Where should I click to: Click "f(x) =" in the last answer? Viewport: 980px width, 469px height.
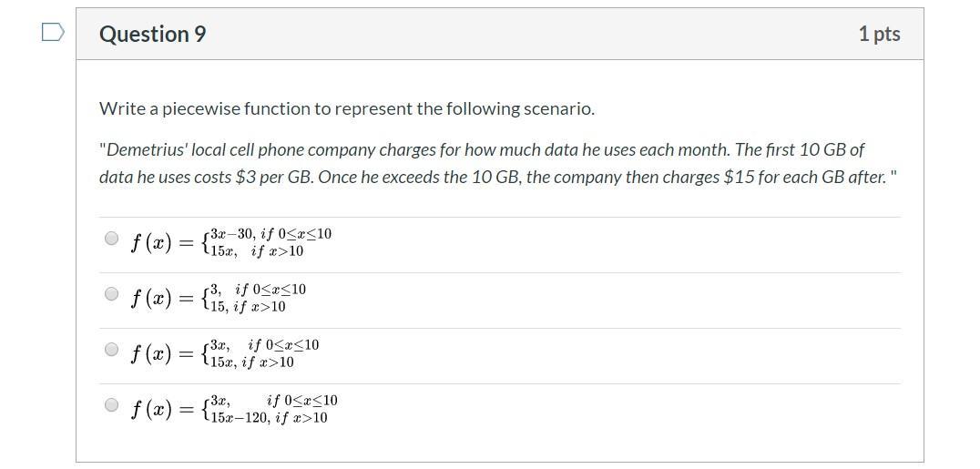(x=163, y=409)
